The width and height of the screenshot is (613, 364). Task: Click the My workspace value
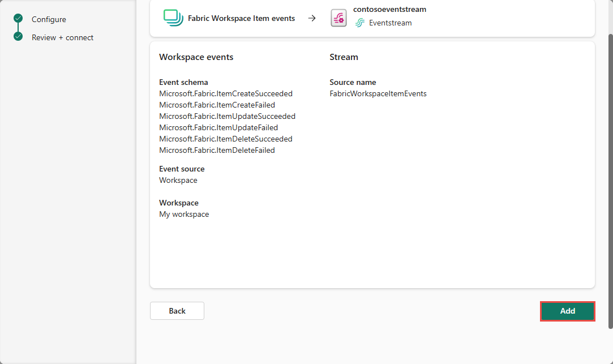click(x=184, y=214)
